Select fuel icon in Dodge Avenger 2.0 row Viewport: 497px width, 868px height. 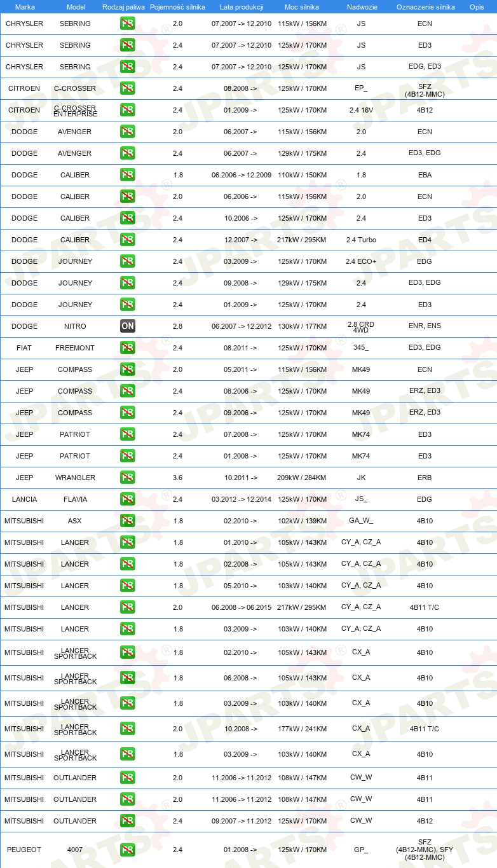click(128, 132)
